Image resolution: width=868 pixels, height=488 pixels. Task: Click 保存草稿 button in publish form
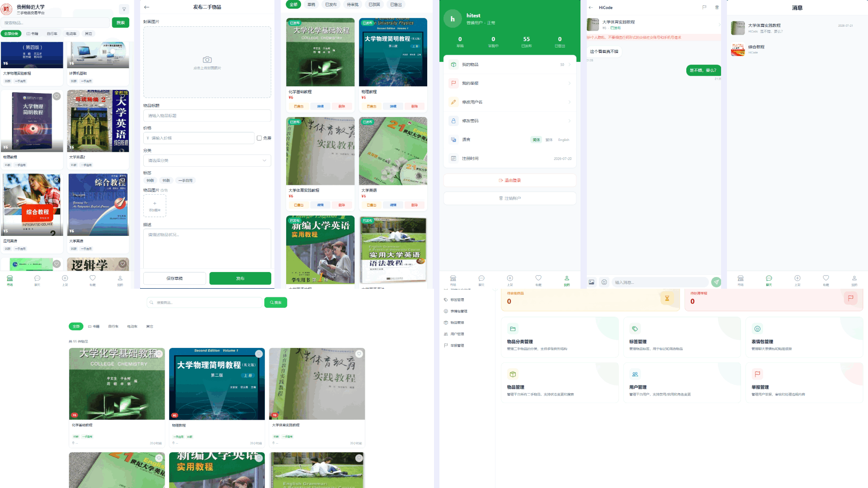click(x=175, y=278)
